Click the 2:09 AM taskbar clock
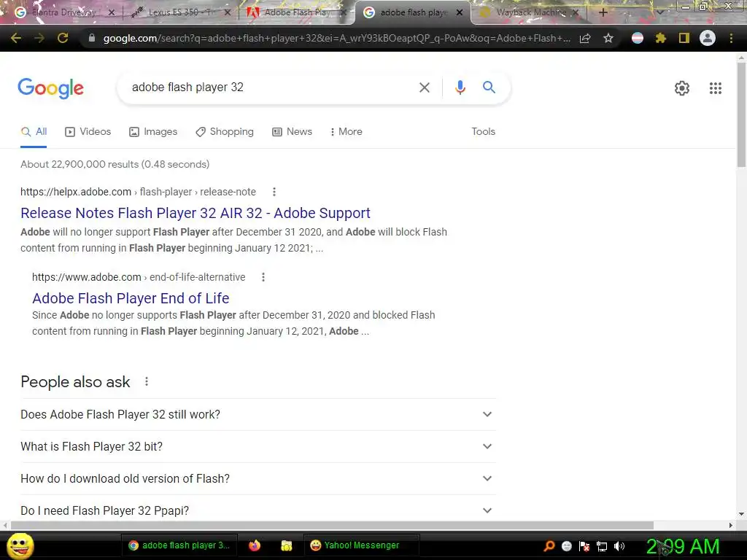Image resolution: width=747 pixels, height=560 pixels. point(683,546)
